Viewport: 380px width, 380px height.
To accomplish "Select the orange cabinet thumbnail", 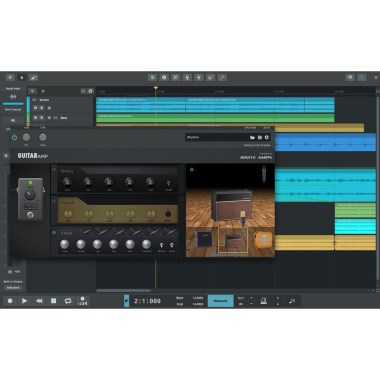I will coord(263,240).
